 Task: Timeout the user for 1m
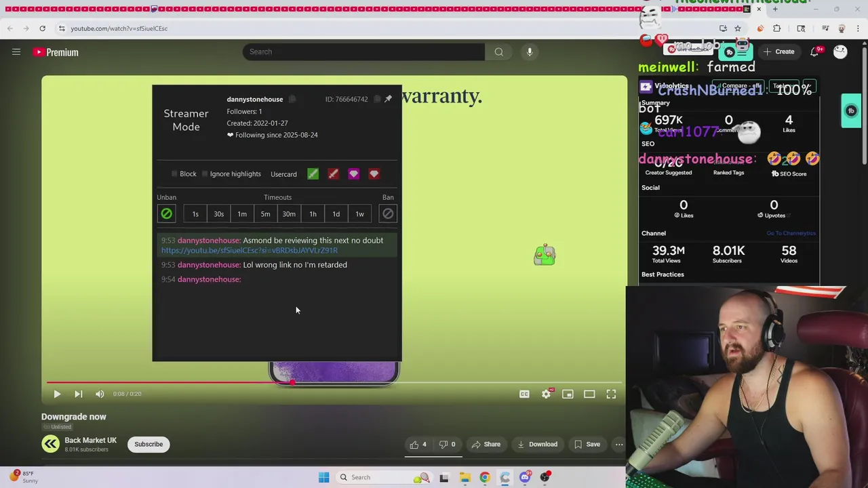tap(242, 214)
